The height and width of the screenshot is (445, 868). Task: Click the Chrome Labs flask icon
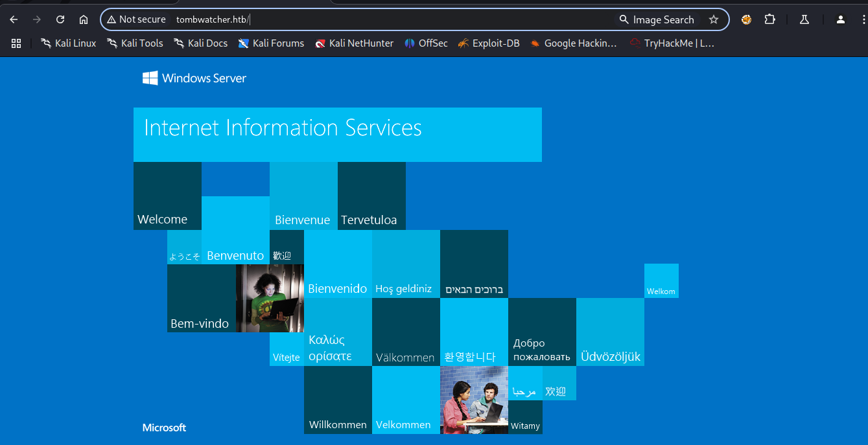tap(804, 20)
